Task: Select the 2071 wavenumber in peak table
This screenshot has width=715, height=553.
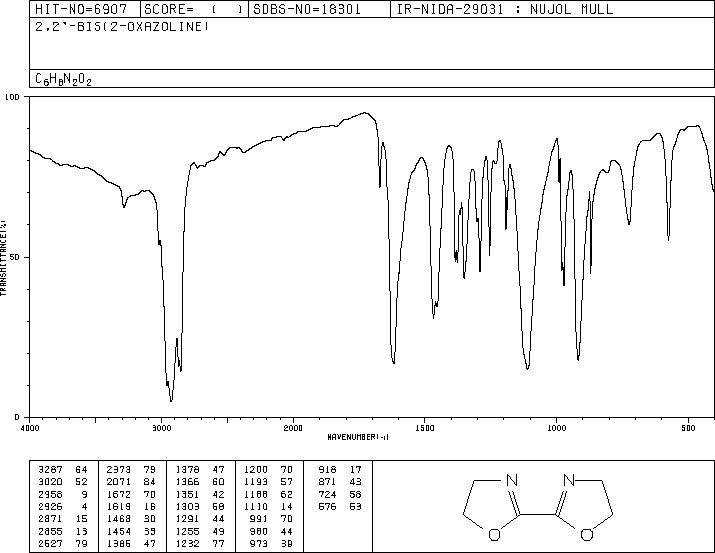Action: pos(119,482)
